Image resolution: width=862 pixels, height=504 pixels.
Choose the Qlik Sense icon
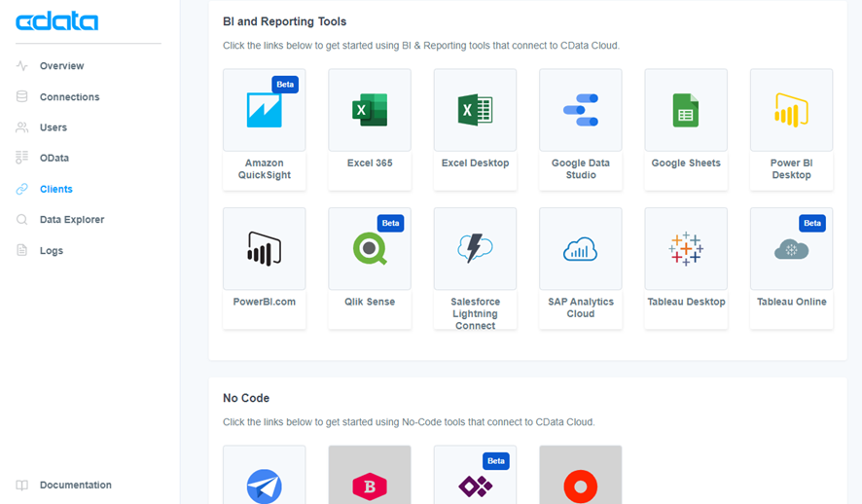(x=370, y=248)
